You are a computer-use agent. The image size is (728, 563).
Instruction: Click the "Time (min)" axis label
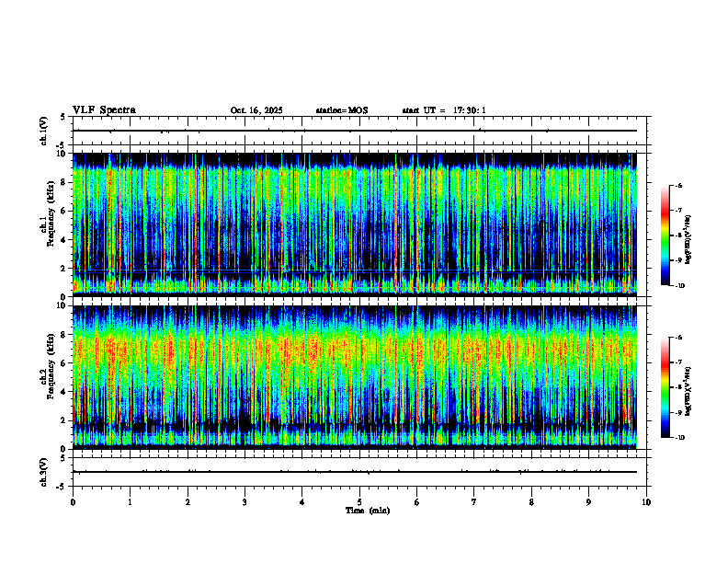pyautogui.click(x=368, y=511)
